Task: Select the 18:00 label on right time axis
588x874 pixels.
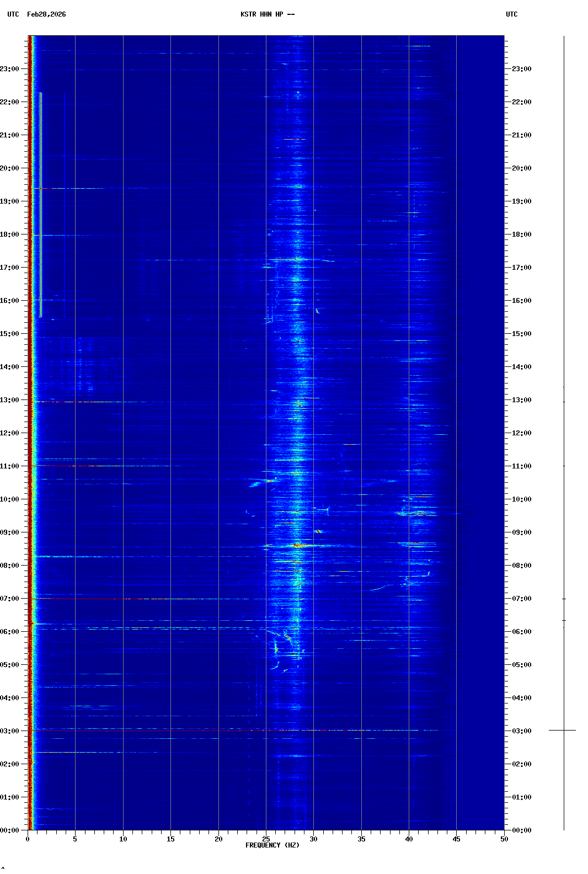Action: point(521,235)
